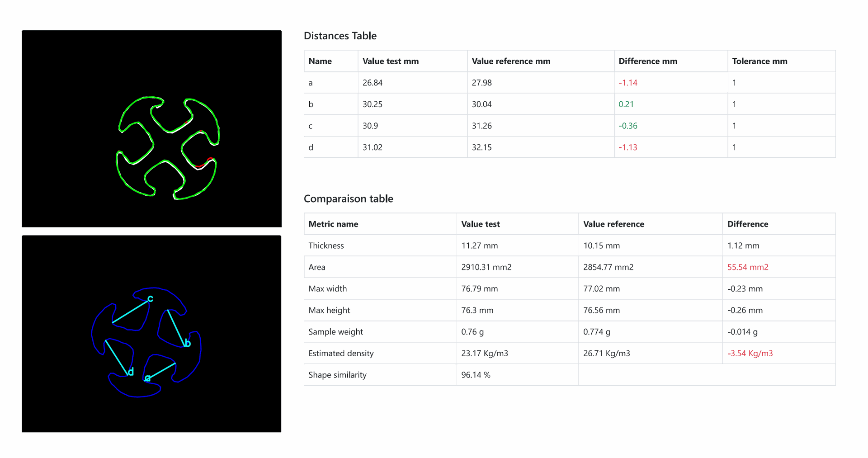Select the reference value 27.98
Screen dimensions: 868x458
coord(481,83)
